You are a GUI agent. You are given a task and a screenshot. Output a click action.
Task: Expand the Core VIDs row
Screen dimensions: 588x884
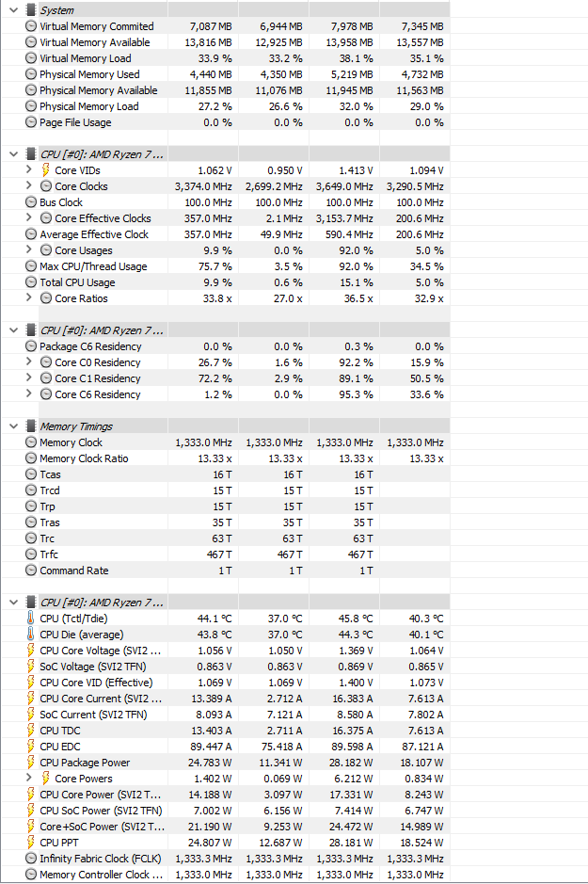click(29, 170)
